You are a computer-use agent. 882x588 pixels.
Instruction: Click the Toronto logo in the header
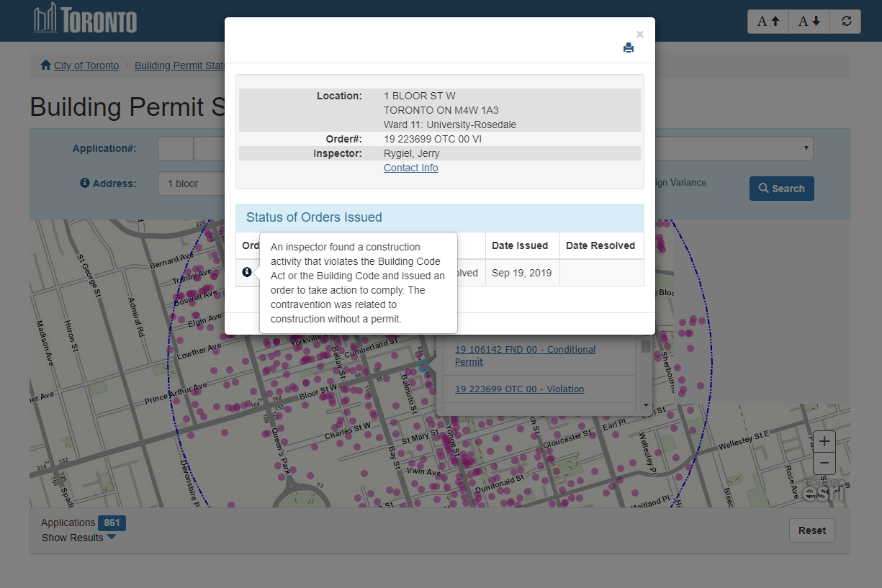point(85,19)
